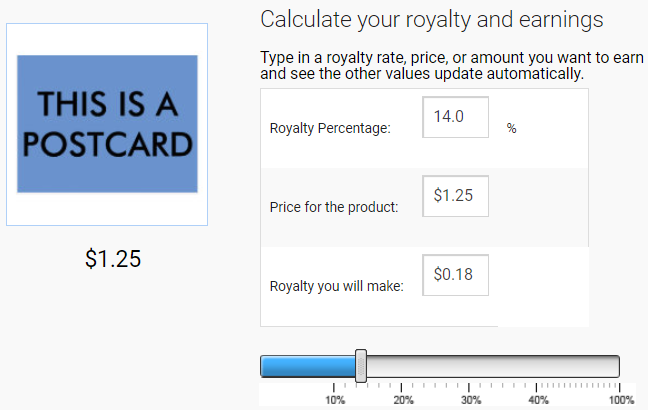The image size is (648, 410).
Task: Click the instructions text about royalty rate
Action: tap(452, 66)
